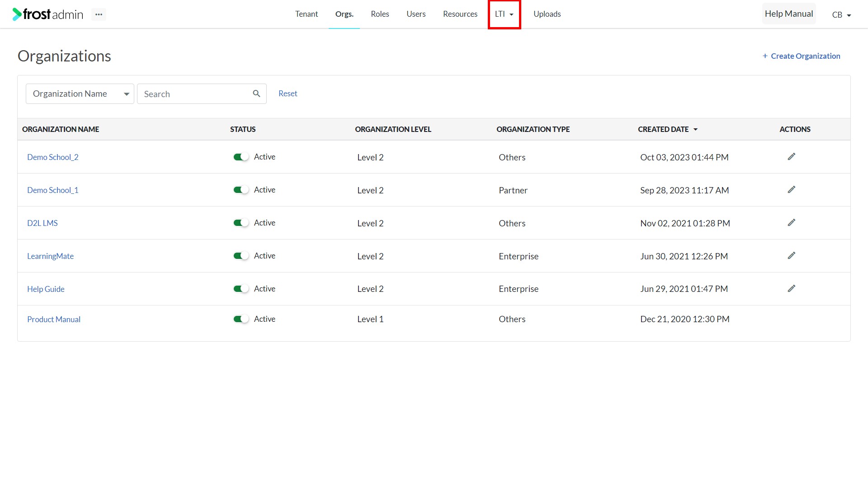Click the Organization Level column header

[393, 129]
